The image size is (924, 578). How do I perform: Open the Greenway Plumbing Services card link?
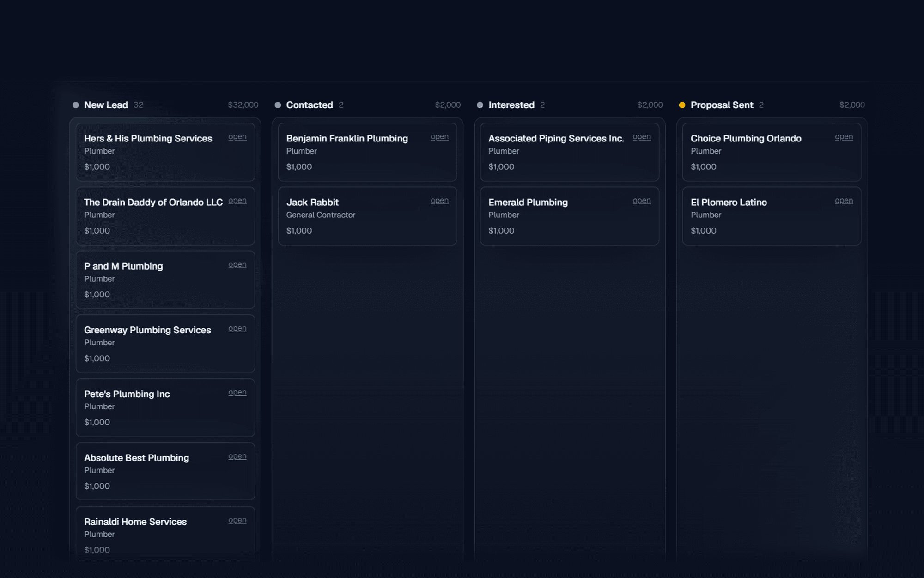pos(237,328)
